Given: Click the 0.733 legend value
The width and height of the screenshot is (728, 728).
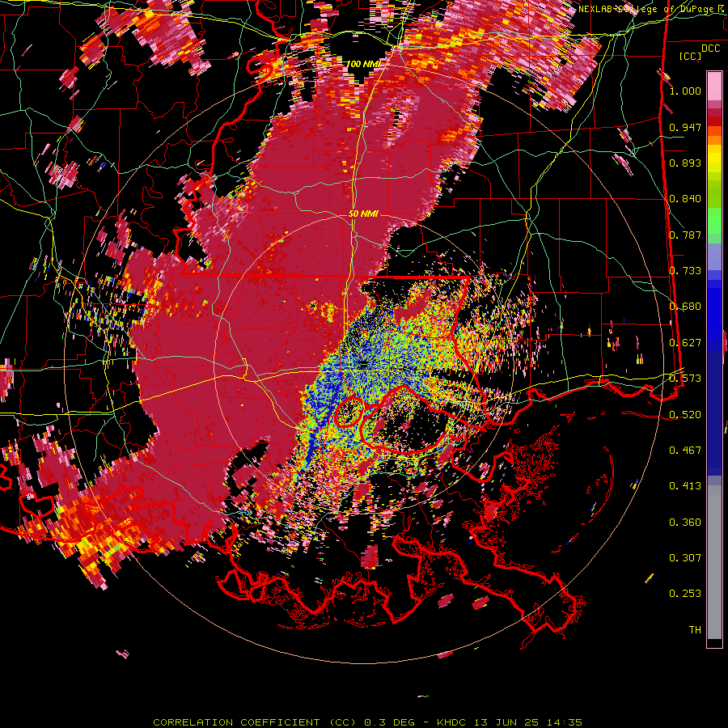Looking at the screenshot, I should [x=685, y=271].
